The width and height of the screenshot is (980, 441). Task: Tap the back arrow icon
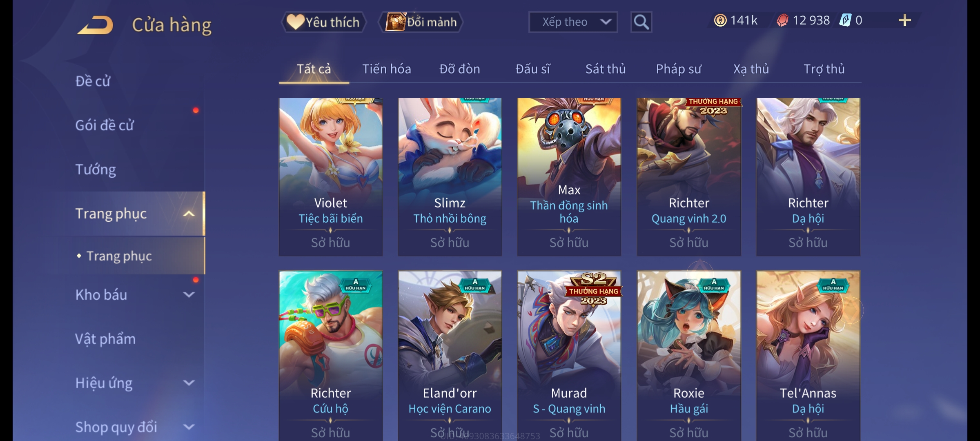95,25
